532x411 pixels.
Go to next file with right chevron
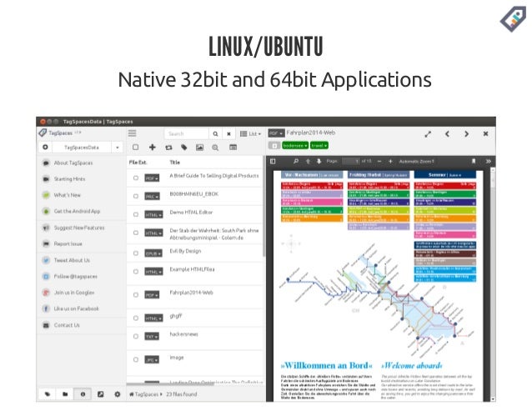(466, 134)
